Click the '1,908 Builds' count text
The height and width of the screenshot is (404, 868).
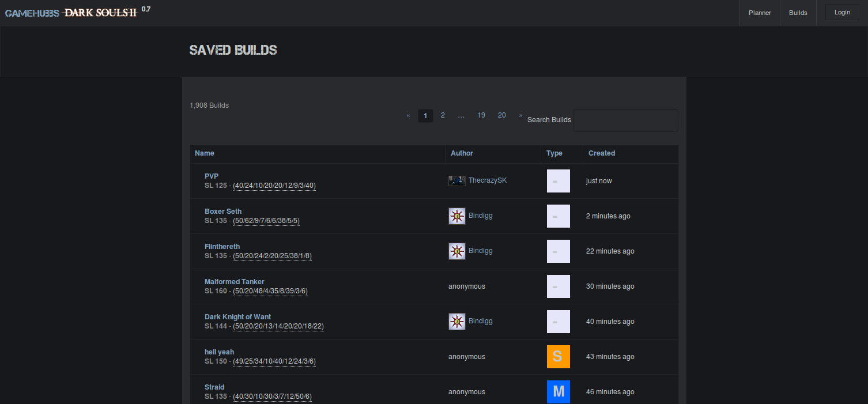tap(209, 105)
